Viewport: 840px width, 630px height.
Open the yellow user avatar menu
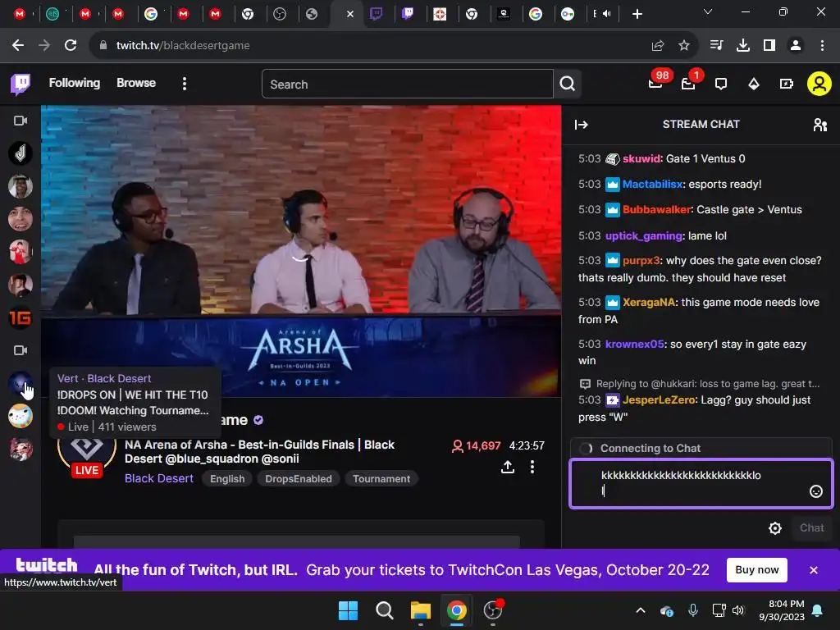pyautogui.click(x=819, y=84)
